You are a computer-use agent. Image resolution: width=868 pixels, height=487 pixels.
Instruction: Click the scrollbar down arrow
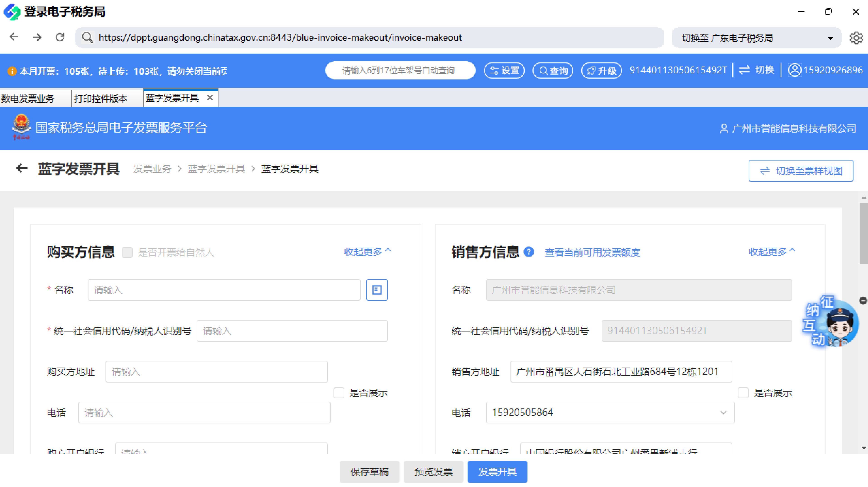coord(864,448)
